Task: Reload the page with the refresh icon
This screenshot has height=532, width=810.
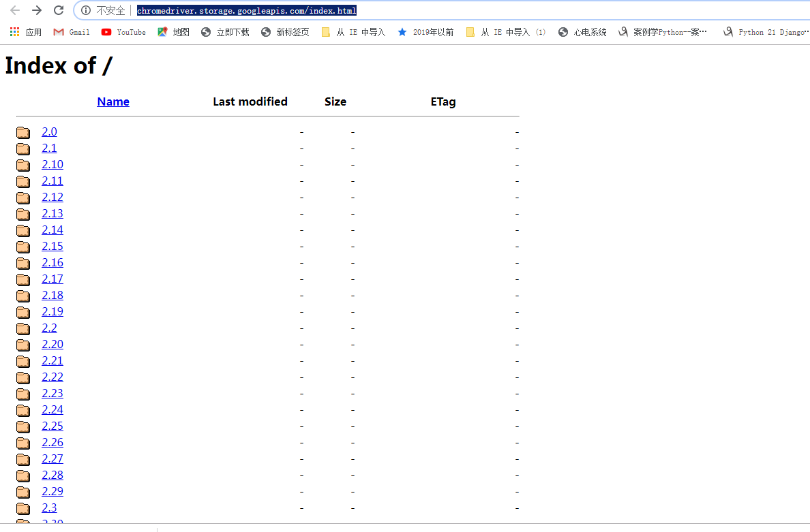Action: point(59,10)
